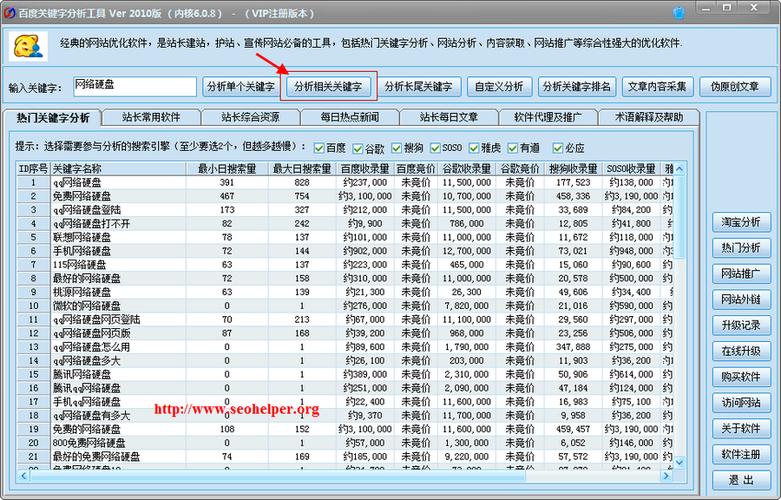Switch to the 每日热点新闻 tab
Screen dimensions: 781x500
click(350, 118)
